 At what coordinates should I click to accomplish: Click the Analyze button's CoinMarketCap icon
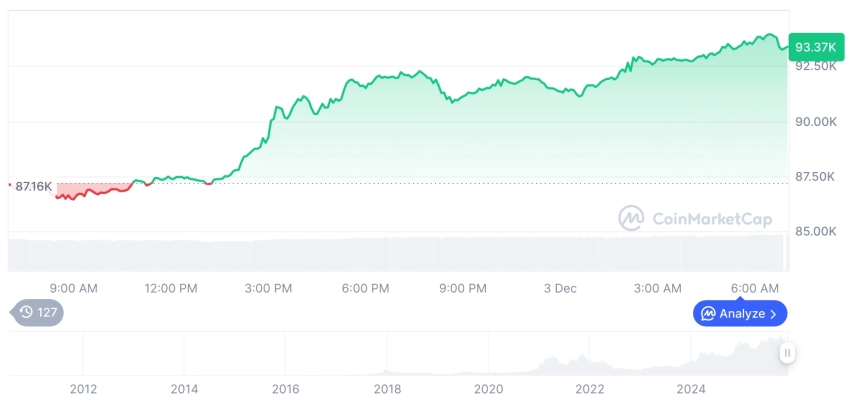point(708,314)
